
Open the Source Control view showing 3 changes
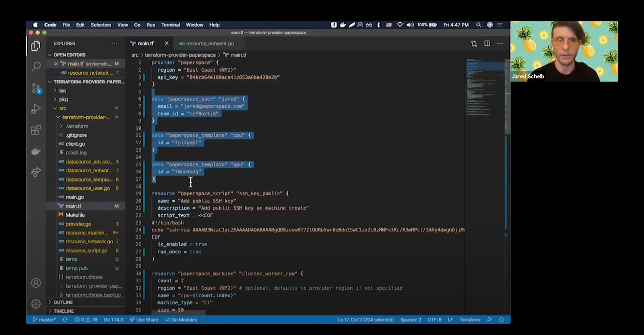(x=36, y=88)
